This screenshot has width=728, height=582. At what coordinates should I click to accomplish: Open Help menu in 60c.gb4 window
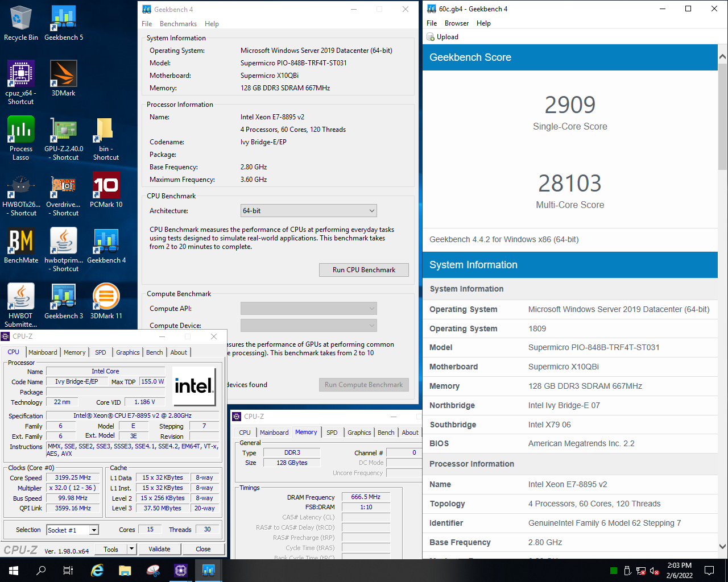coord(483,23)
